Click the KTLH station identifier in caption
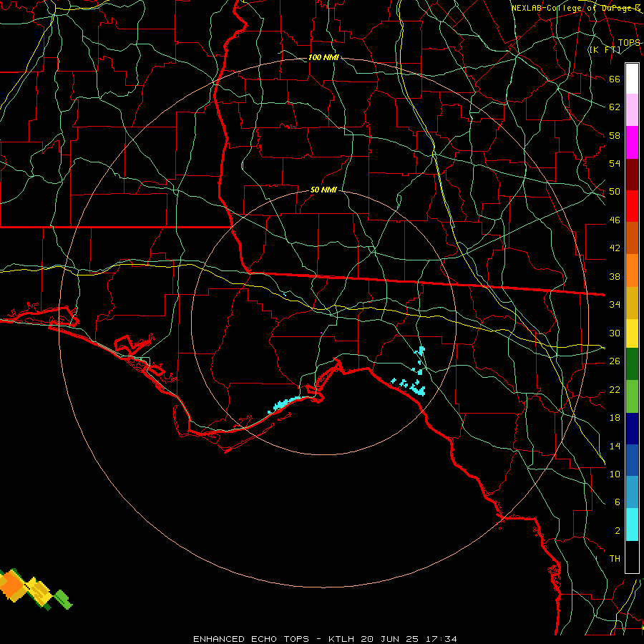The width and height of the screenshot is (644, 644). pos(343,639)
